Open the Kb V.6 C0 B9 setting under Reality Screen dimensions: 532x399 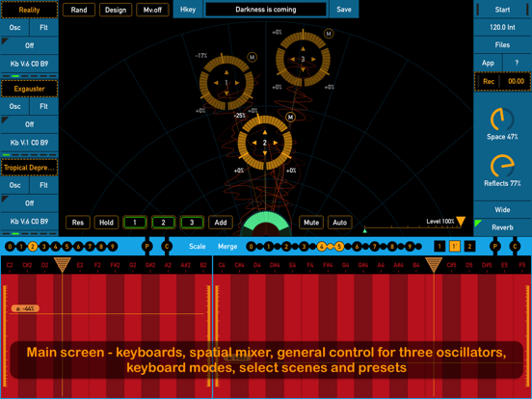pos(29,64)
